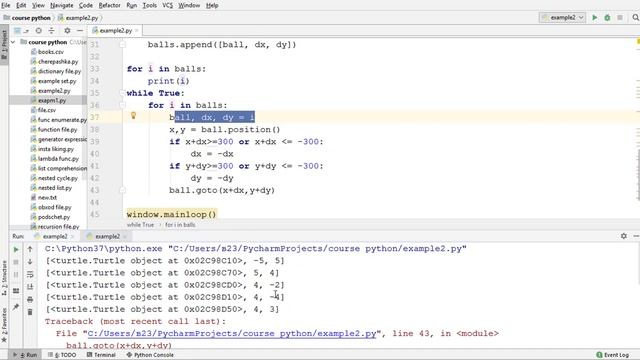This screenshot has height=360, width=640.
Task: Click the print icon in Run console
Action: click(x=30, y=300)
